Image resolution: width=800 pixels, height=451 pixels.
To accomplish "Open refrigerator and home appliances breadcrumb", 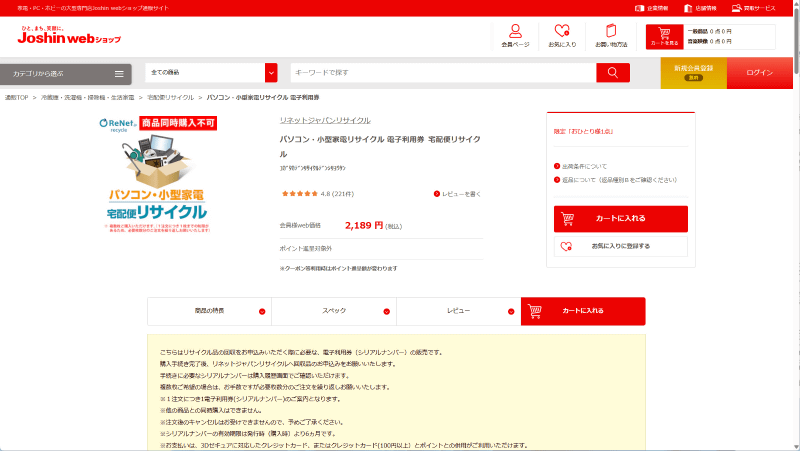I will (x=87, y=97).
